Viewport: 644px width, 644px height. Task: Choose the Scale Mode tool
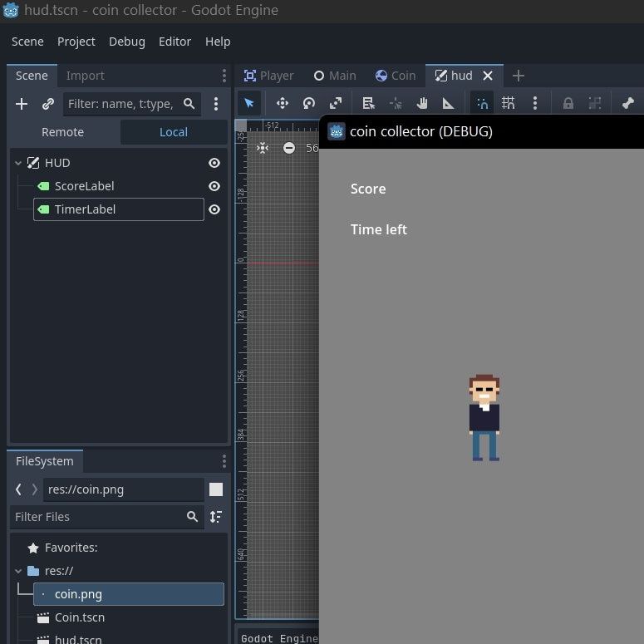(336, 103)
